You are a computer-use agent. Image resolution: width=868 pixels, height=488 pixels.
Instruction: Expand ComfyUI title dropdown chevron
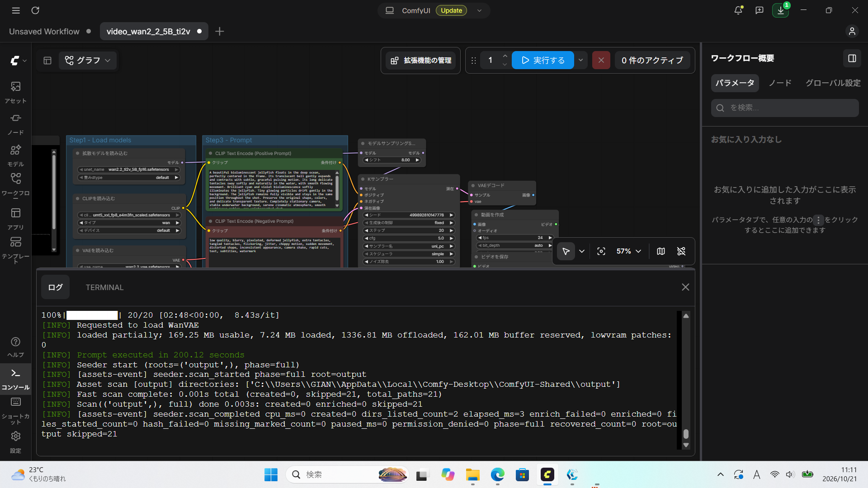tap(479, 10)
